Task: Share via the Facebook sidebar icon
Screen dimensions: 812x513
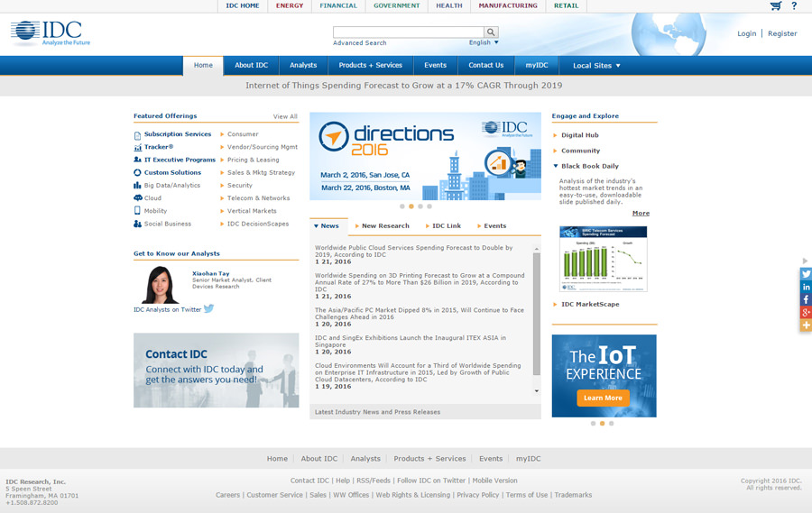Action: 806,299
